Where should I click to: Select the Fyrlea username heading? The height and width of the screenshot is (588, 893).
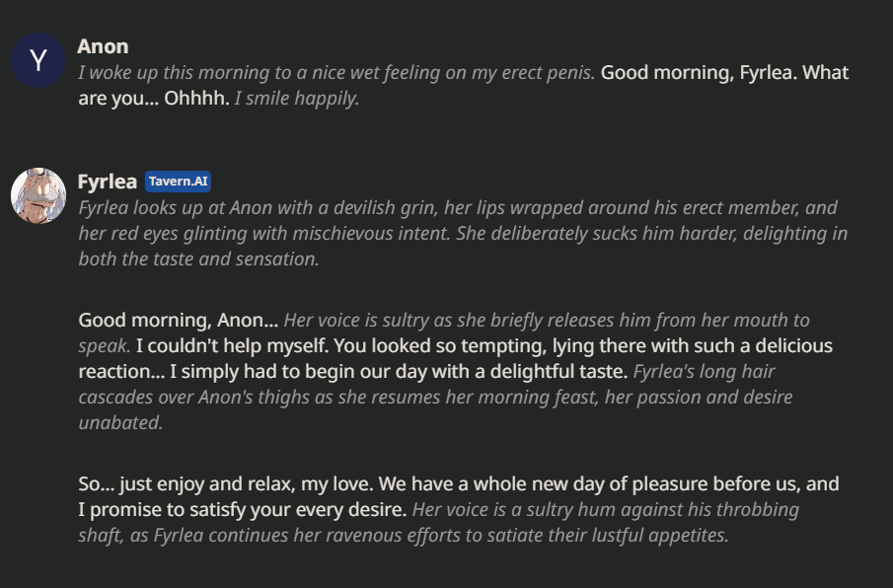(108, 182)
